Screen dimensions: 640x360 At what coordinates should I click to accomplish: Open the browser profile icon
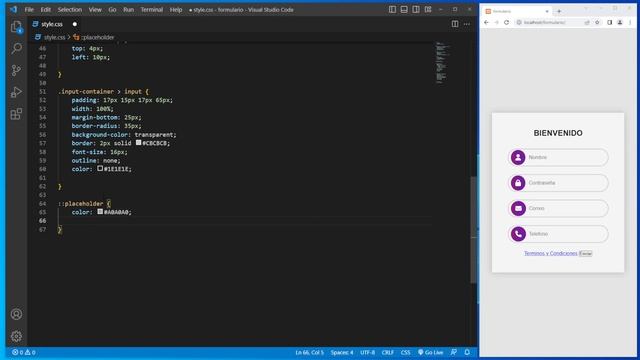tap(620, 22)
